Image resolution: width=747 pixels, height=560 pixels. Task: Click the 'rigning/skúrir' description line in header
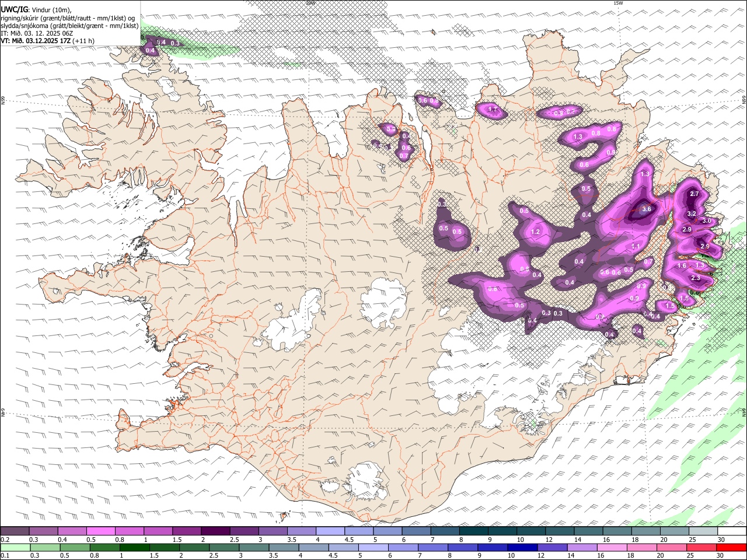68,17
